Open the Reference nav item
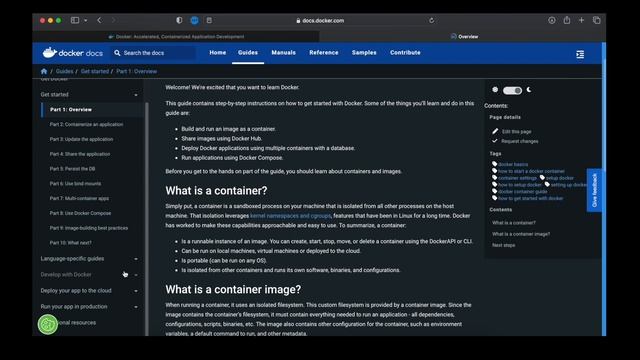640x360 pixels. tap(324, 53)
